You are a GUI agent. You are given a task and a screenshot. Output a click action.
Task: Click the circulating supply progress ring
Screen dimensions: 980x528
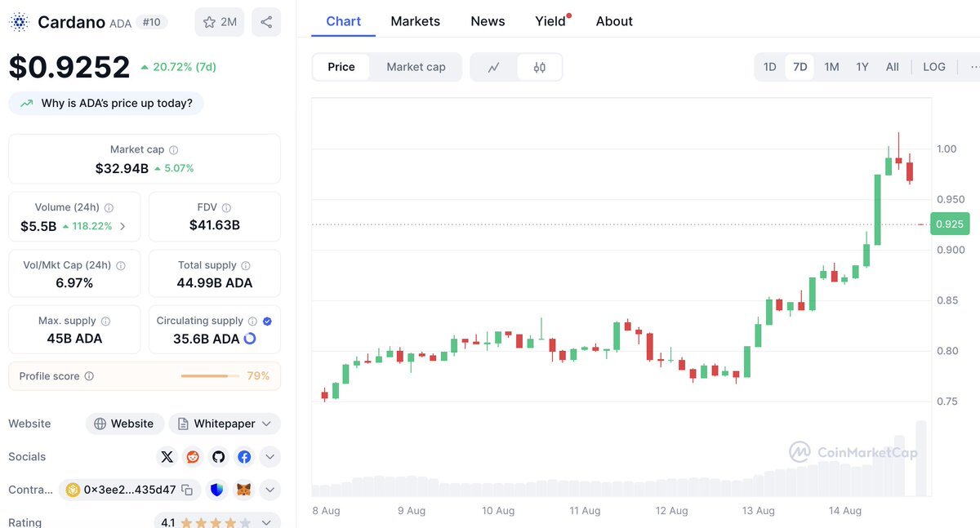(250, 339)
